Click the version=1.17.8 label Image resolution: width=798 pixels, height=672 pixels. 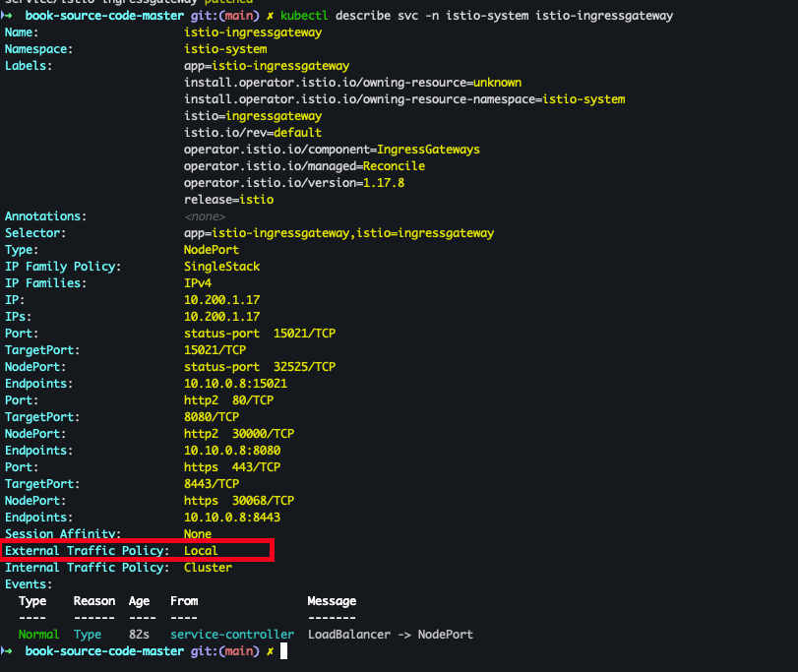[x=294, y=183]
